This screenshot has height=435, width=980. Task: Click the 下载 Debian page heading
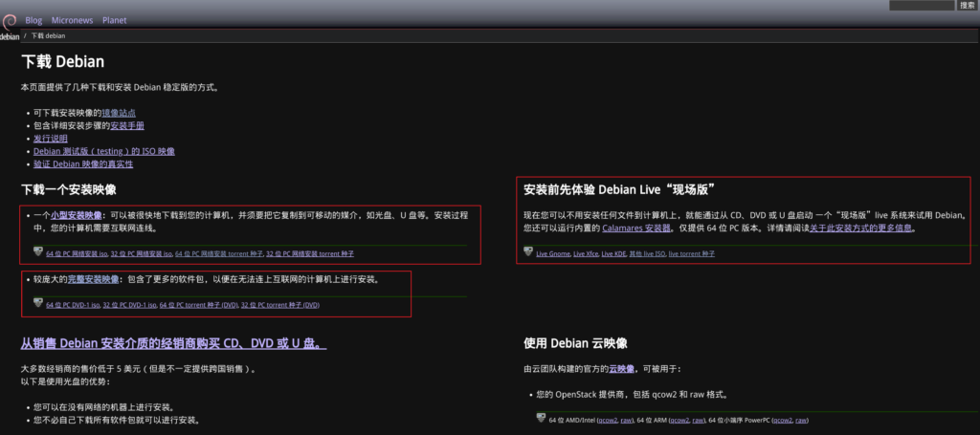pyautogui.click(x=62, y=62)
